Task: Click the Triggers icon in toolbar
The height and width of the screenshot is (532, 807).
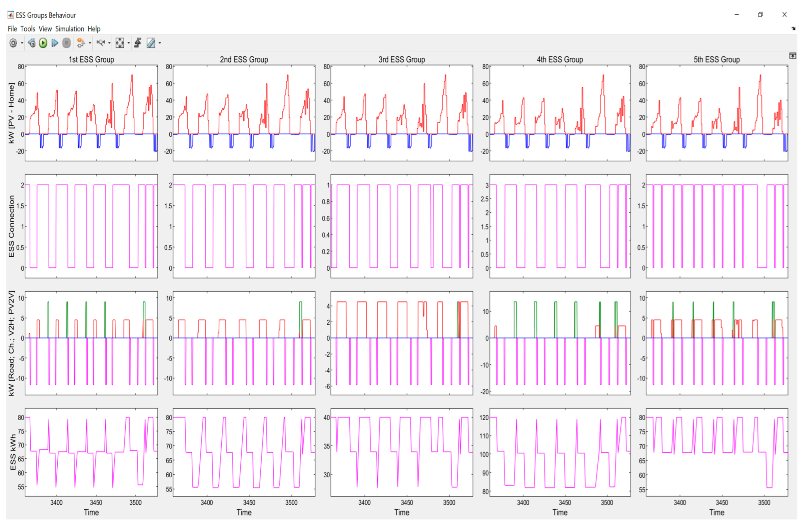Action: [138, 43]
